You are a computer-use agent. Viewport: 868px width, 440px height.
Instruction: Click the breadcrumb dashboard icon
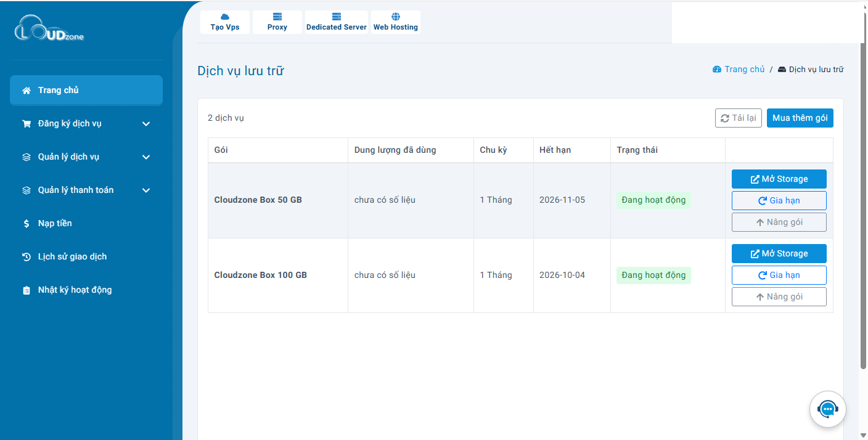point(717,70)
